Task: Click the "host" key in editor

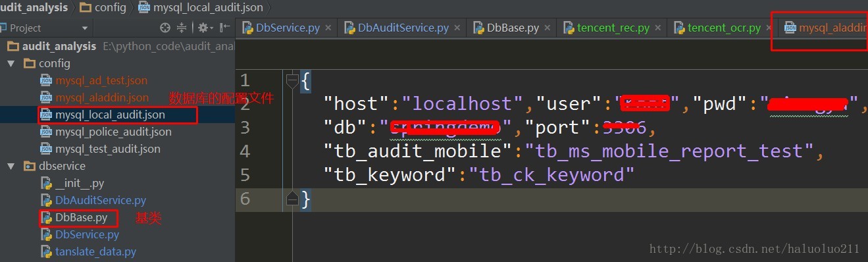Action: click(358, 104)
